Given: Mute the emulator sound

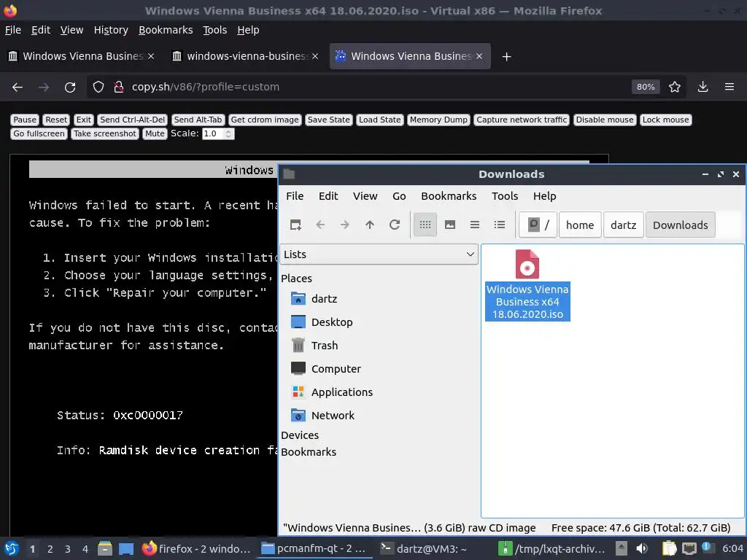Looking at the screenshot, I should [x=155, y=134].
